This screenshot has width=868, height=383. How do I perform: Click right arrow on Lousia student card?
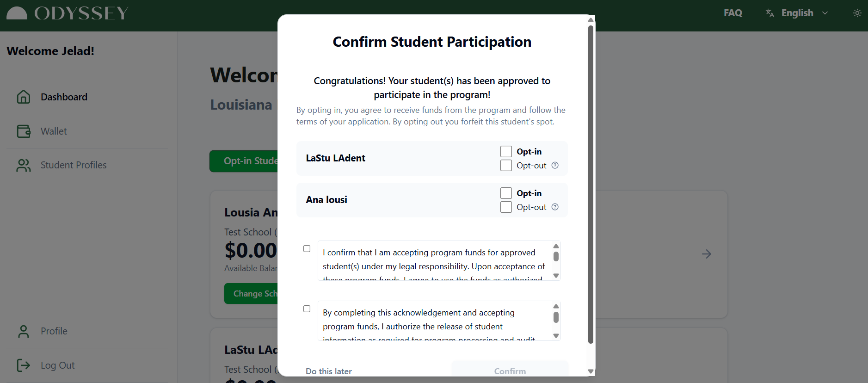pos(706,254)
